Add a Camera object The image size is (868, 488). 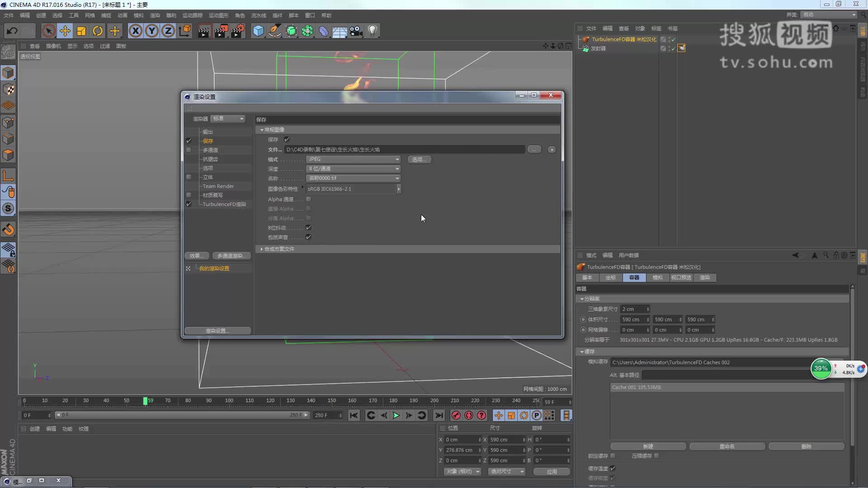(356, 31)
